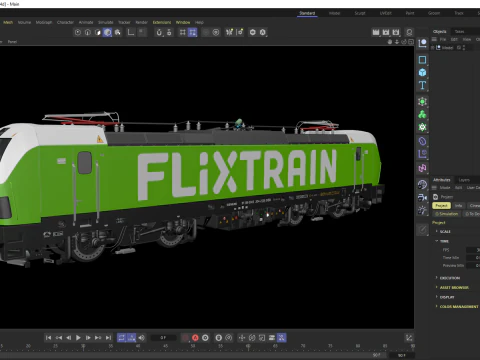The width and height of the screenshot is (480, 360).
Task: Click the coordinate system axis icon
Action: click(131, 32)
